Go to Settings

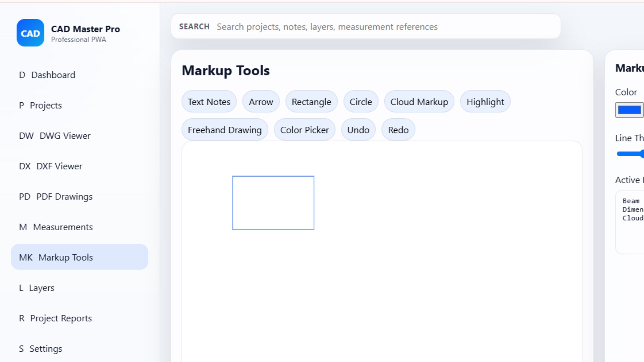pos(79,349)
